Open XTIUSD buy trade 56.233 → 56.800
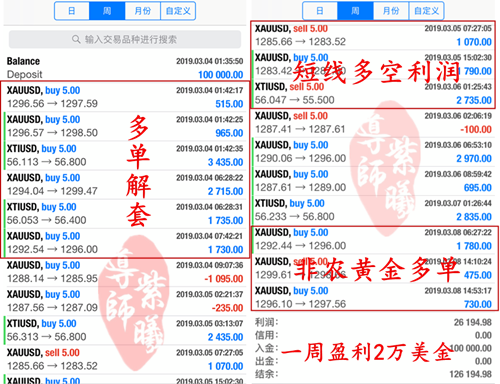The image size is (500, 384). (x=373, y=210)
